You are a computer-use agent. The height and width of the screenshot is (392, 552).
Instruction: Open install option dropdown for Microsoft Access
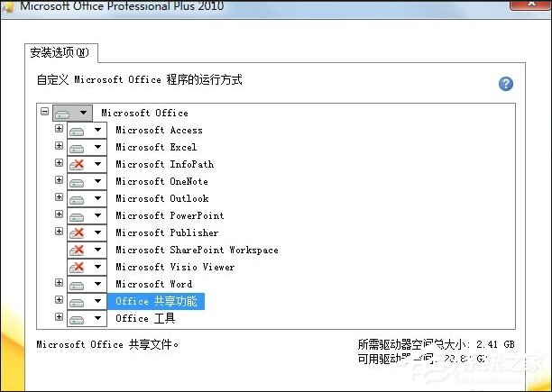point(87,130)
